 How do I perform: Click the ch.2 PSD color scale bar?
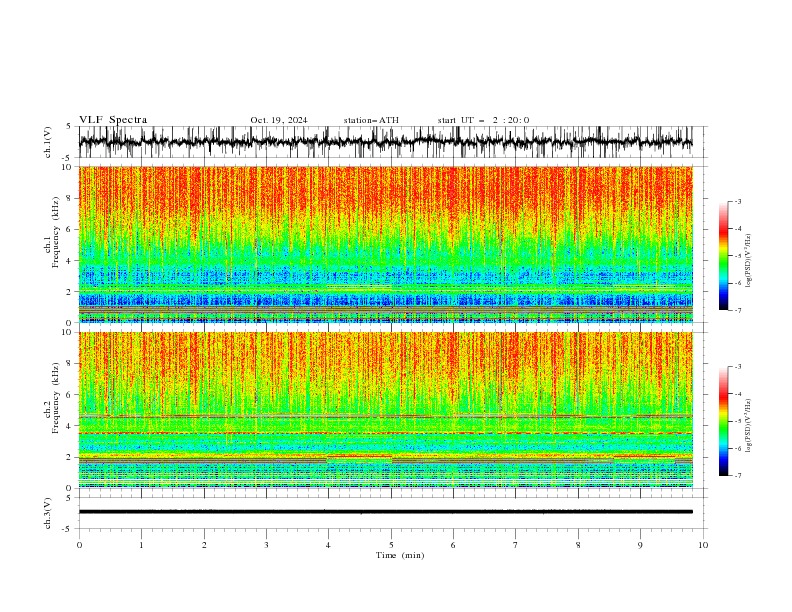pos(724,421)
